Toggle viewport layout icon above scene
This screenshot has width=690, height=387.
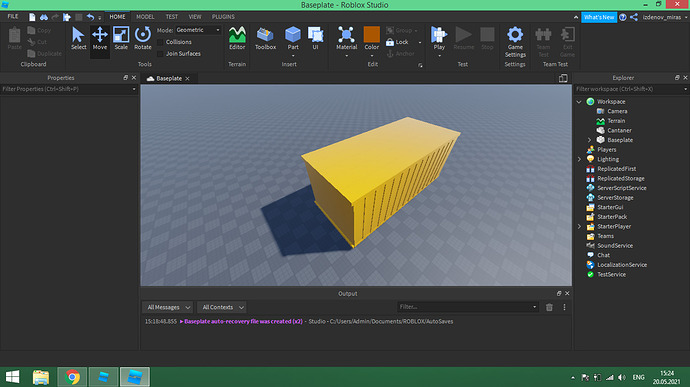563,78
